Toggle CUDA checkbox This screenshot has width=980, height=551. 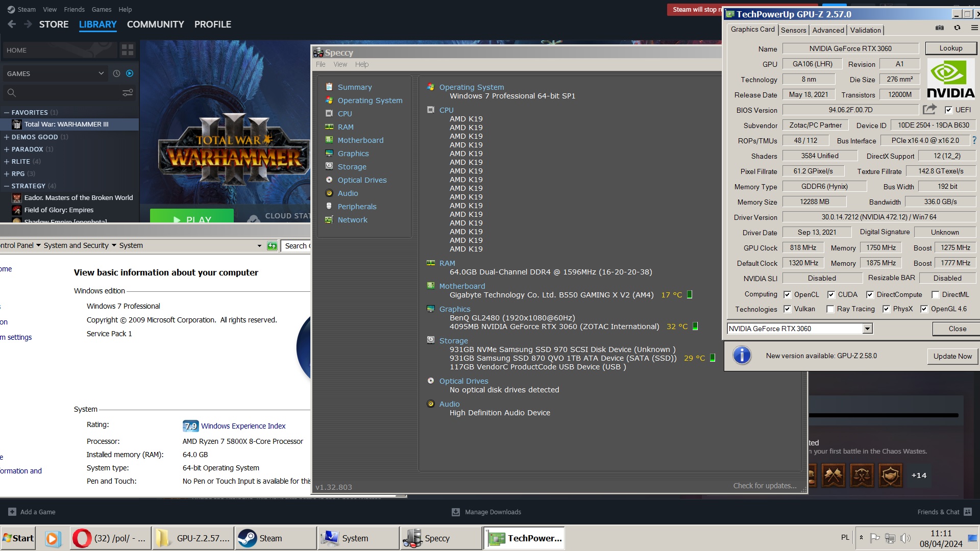831,294
